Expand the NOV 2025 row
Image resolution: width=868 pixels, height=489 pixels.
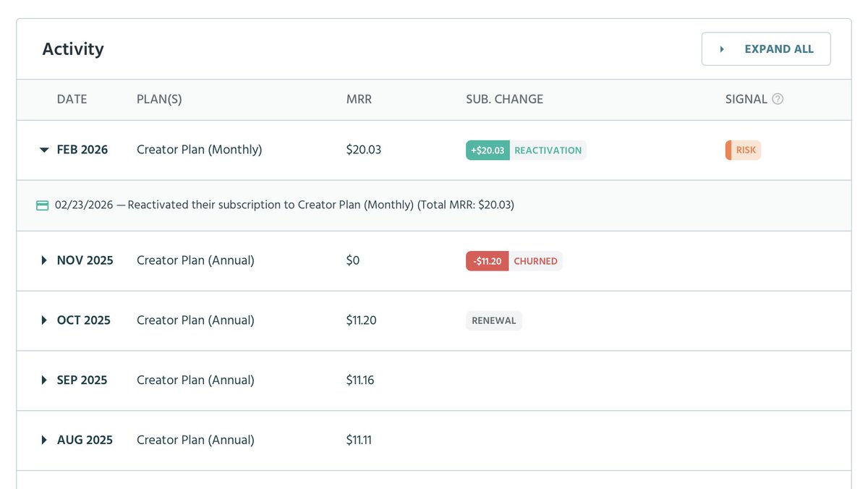[44, 260]
